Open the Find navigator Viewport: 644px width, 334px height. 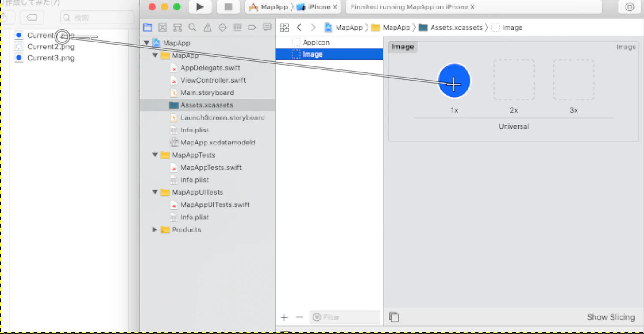(x=192, y=27)
